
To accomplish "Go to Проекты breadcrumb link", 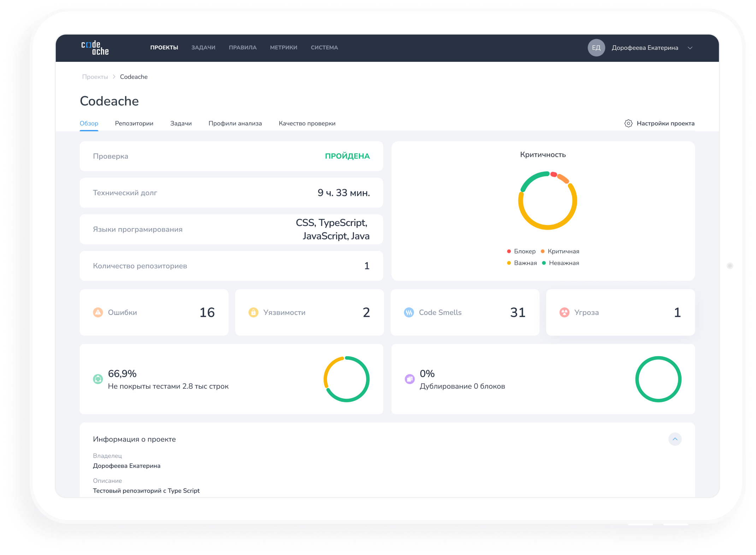I will 95,77.
